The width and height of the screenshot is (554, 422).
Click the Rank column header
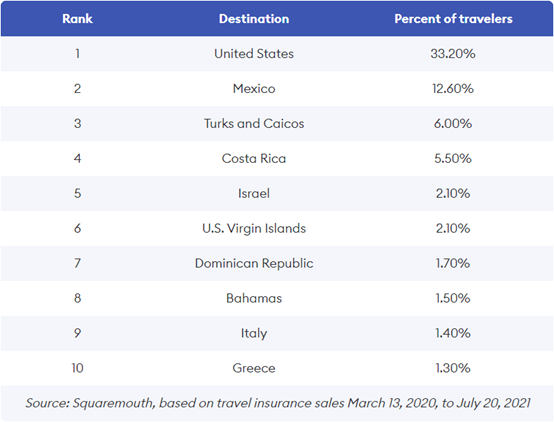coord(77,19)
